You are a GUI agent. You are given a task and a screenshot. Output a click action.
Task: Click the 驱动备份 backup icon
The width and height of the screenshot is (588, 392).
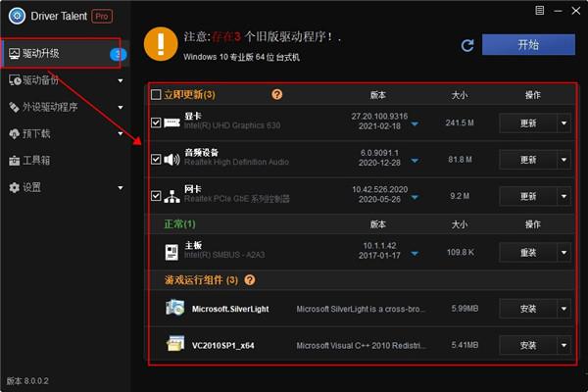tap(15, 80)
